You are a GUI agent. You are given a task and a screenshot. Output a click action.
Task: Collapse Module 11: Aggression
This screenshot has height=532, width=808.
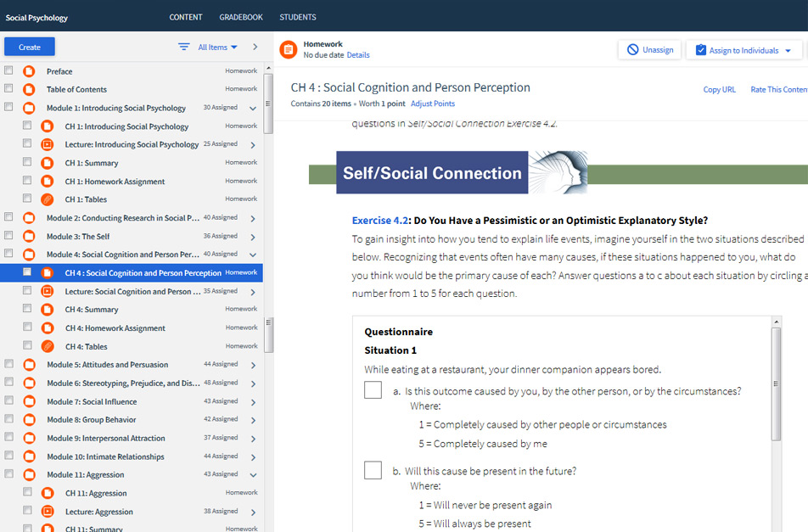pos(253,475)
